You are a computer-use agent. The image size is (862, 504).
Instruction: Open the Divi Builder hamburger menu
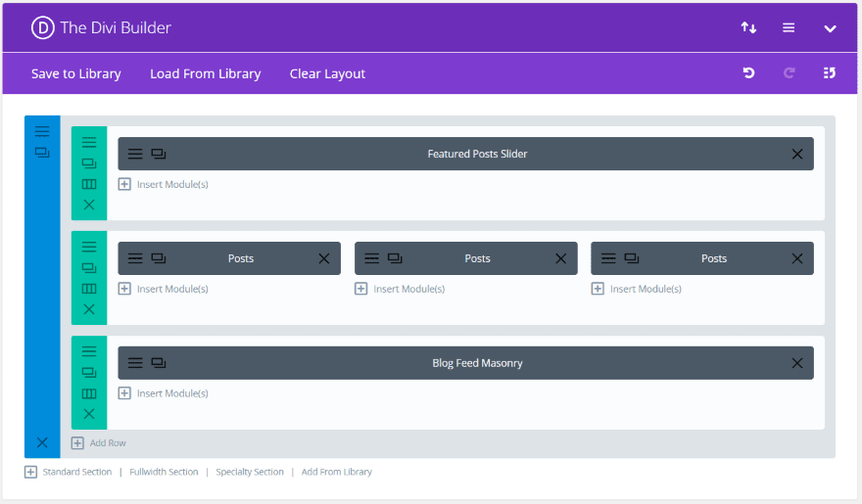pos(789,27)
